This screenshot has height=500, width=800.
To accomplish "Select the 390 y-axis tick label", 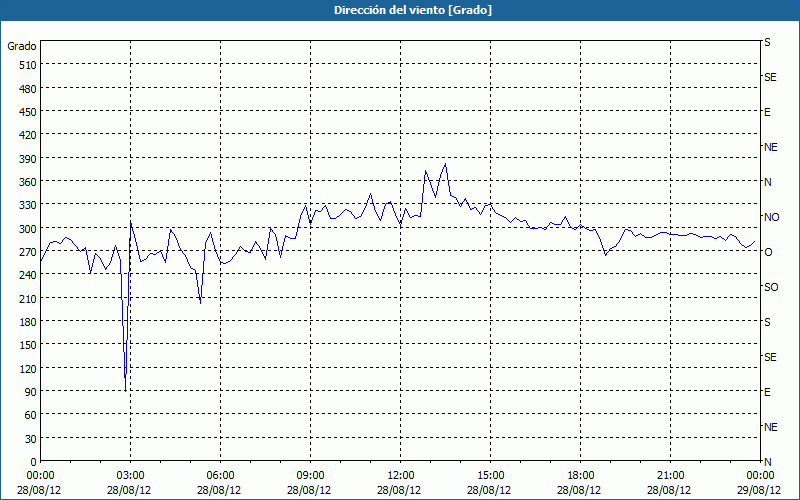I will coord(28,159).
